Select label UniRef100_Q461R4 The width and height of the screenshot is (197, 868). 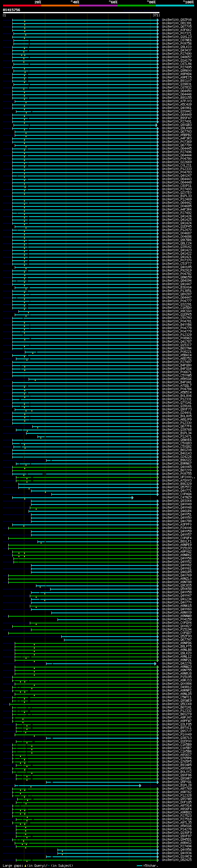(177, 511)
